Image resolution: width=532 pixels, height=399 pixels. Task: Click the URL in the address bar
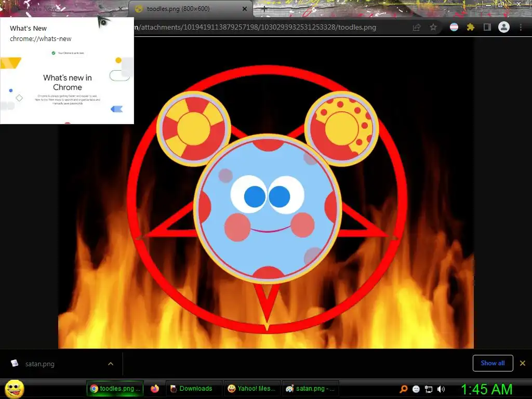[x=255, y=27]
